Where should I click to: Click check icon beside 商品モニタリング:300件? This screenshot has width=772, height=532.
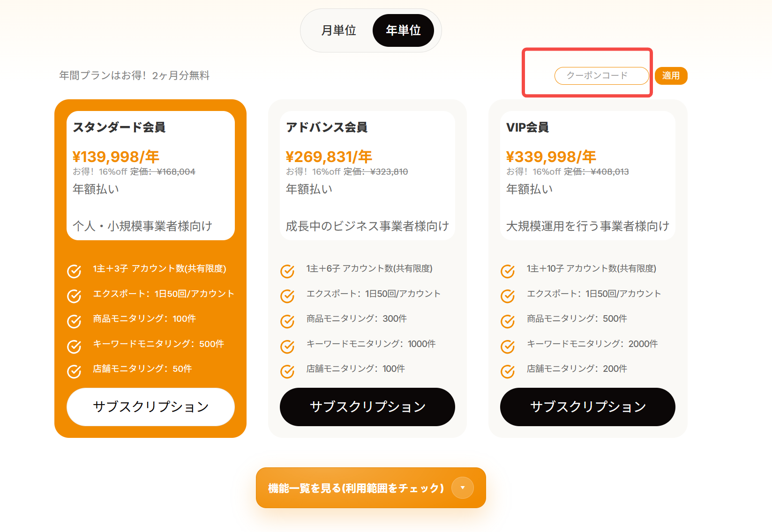(x=287, y=321)
